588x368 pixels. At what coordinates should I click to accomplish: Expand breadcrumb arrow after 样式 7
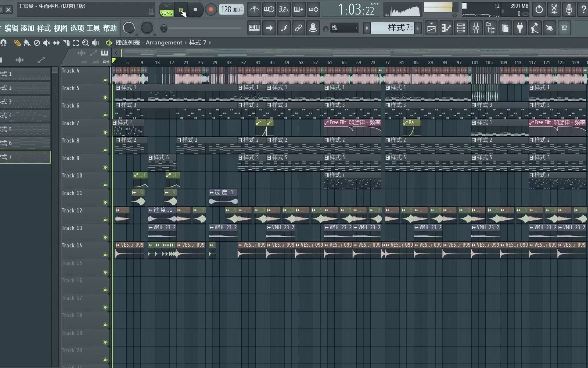[210, 43]
